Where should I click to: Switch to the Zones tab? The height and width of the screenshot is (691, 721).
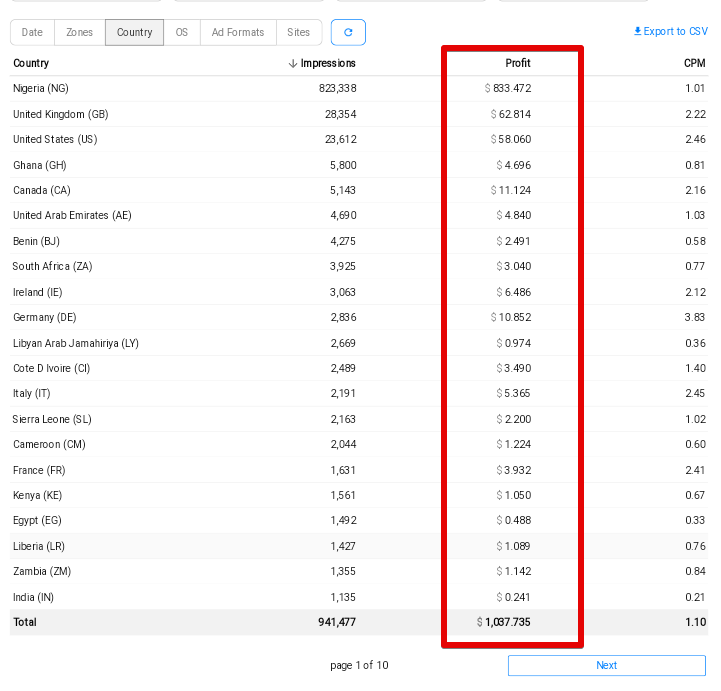(x=80, y=32)
